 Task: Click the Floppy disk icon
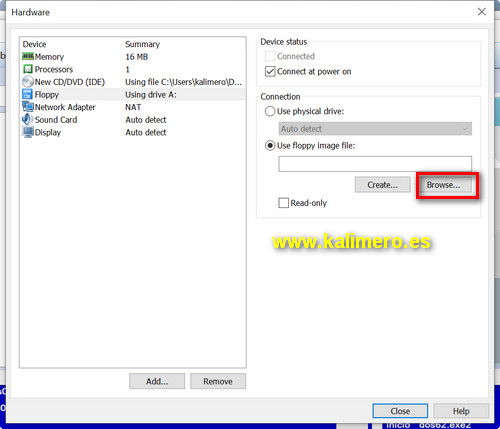(x=27, y=94)
